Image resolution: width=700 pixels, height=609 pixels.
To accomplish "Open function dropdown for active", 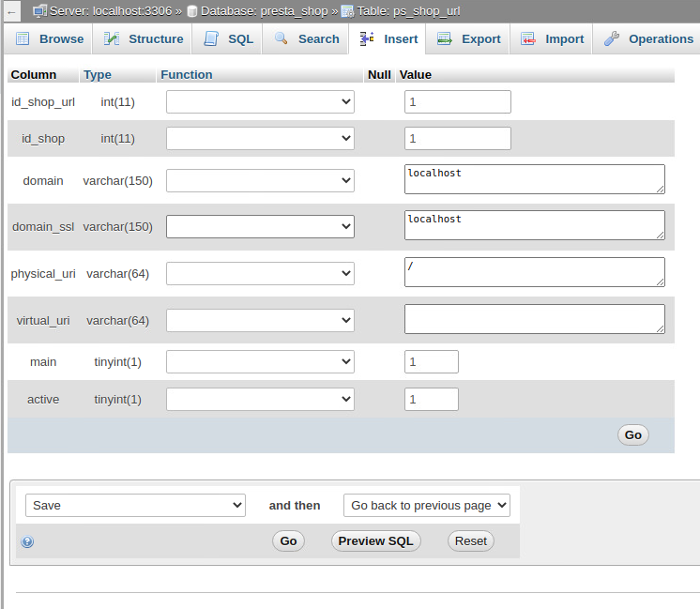I will (x=260, y=399).
